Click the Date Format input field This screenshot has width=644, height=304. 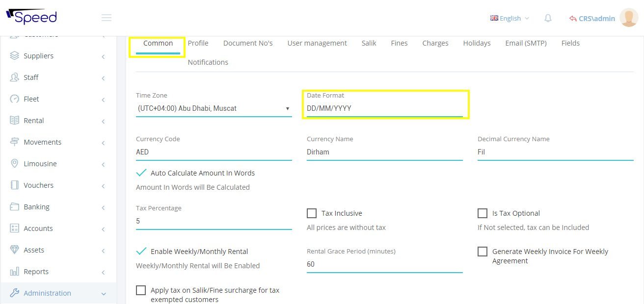pos(385,108)
